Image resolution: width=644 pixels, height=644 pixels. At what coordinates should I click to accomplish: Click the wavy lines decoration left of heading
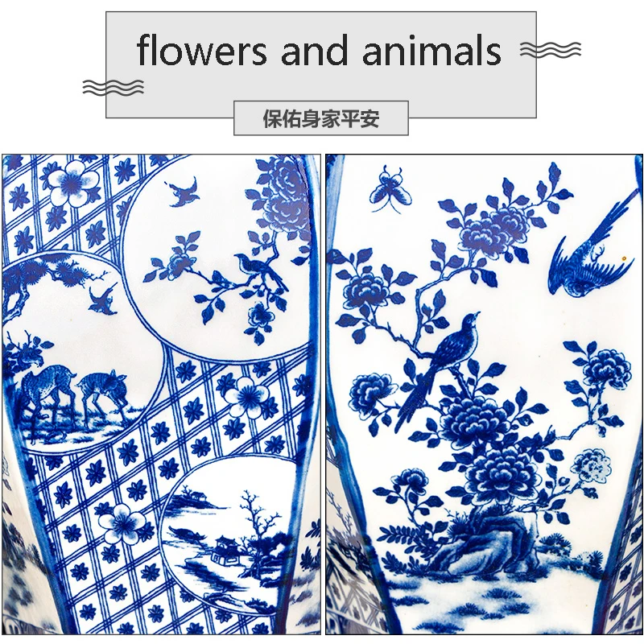click(x=114, y=87)
